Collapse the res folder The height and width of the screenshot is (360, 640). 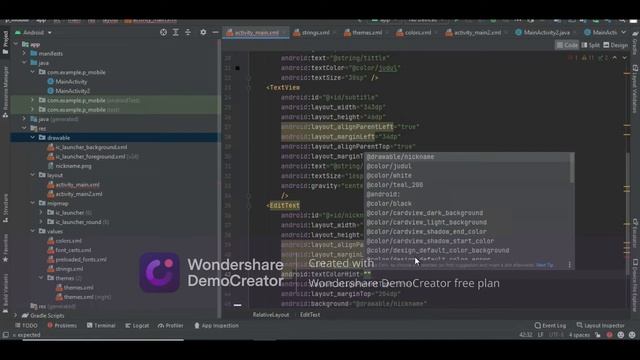point(24,129)
